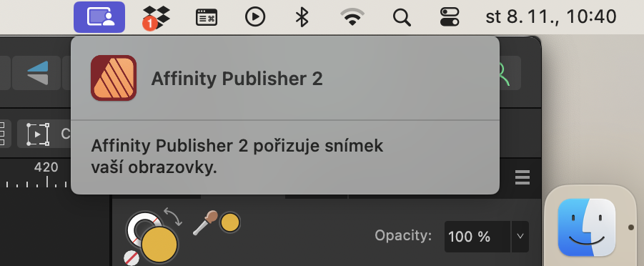Image resolution: width=644 pixels, height=266 pixels.
Task: Open Control Center from the menu bar
Action: 450,17
